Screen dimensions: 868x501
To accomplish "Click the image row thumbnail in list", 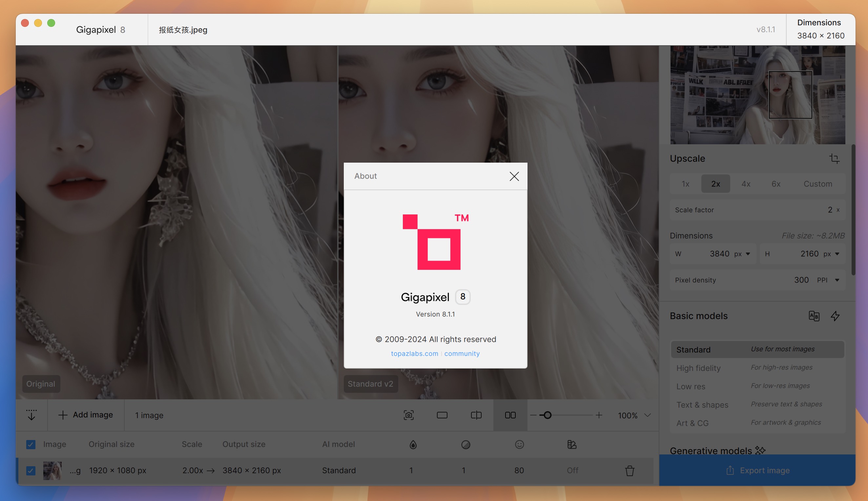I will tap(52, 471).
